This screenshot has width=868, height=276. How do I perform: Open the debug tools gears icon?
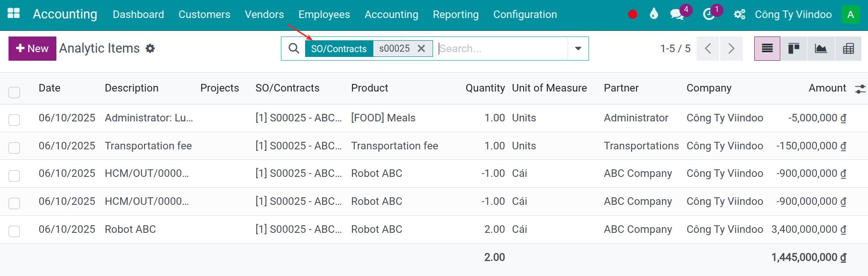tap(740, 14)
